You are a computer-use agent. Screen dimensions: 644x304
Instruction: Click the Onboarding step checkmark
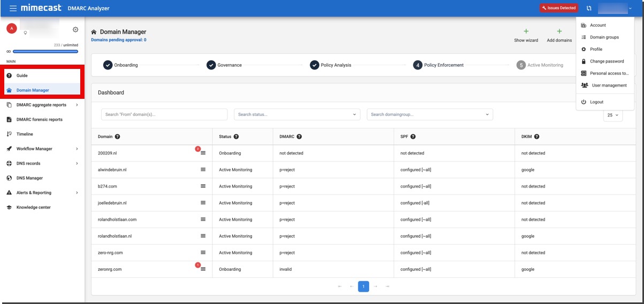click(108, 65)
